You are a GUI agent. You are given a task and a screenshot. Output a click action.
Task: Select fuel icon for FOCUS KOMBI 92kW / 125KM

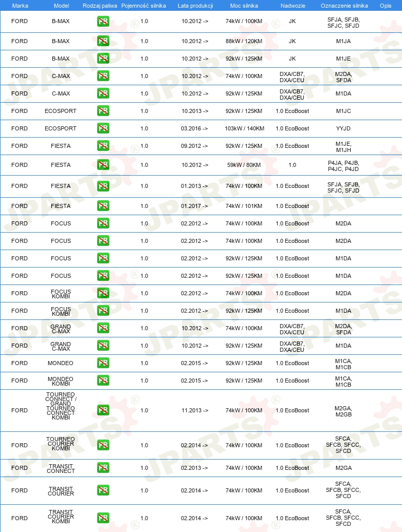(x=103, y=311)
